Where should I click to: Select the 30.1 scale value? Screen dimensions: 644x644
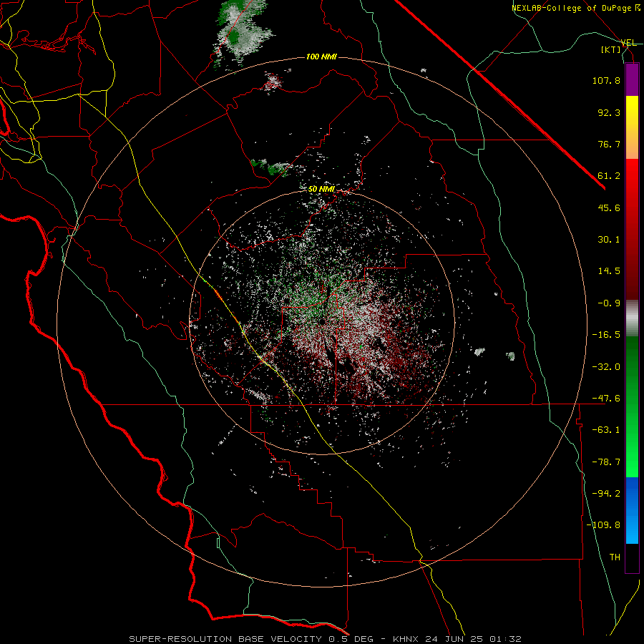tap(609, 240)
